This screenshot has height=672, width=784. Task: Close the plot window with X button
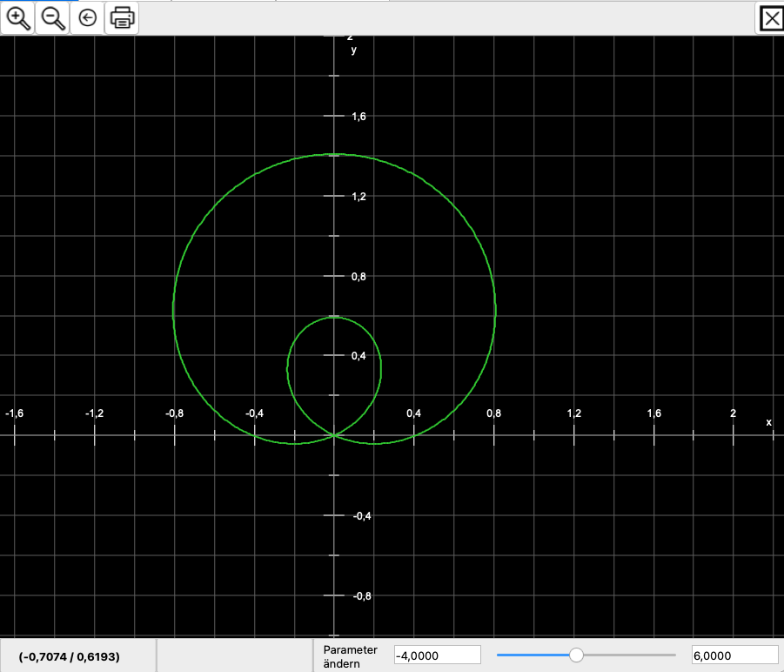pos(771,18)
